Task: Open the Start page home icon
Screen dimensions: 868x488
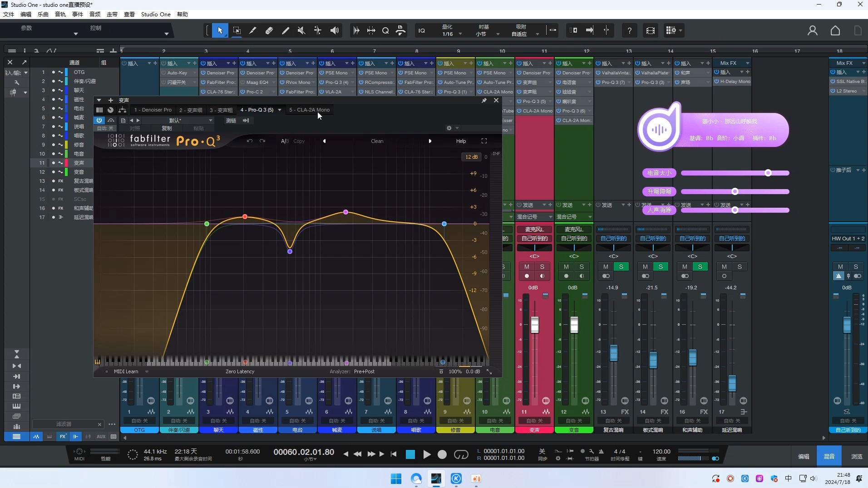Action: pyautogui.click(x=835, y=30)
